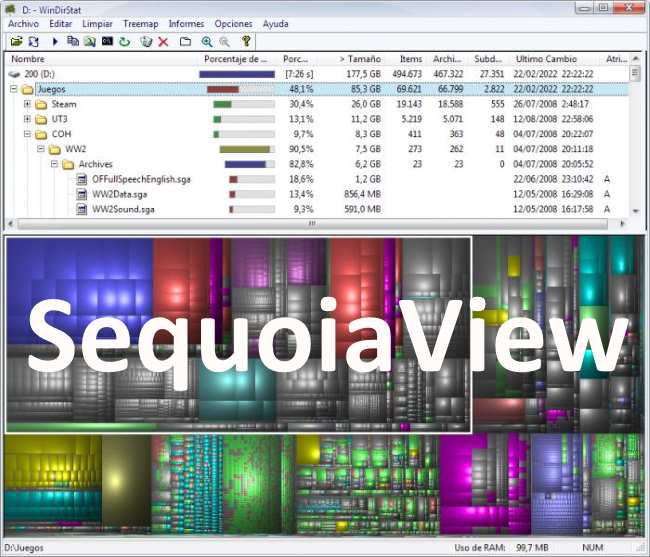This screenshot has width=650, height=557.
Task: Open the command prompt here icon
Action: (107, 41)
